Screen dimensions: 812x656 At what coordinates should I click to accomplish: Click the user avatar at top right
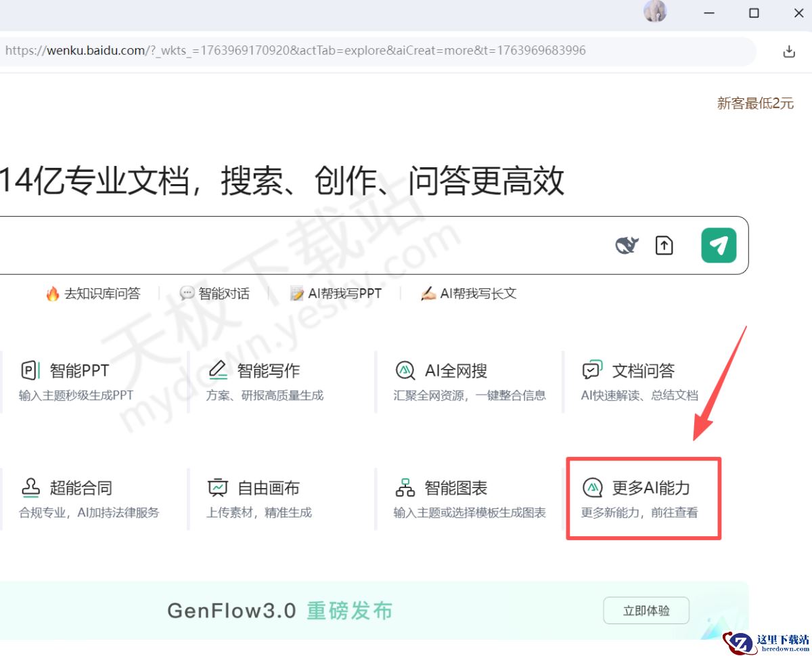(x=655, y=12)
